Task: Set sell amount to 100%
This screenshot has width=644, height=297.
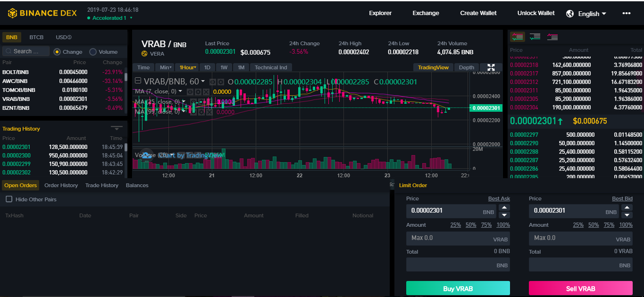Action: pos(626,225)
